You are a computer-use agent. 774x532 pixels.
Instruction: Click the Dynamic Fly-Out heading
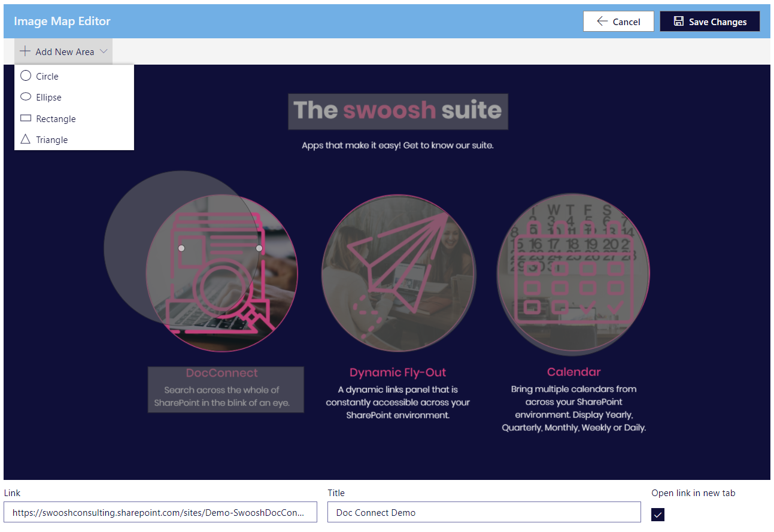398,372
